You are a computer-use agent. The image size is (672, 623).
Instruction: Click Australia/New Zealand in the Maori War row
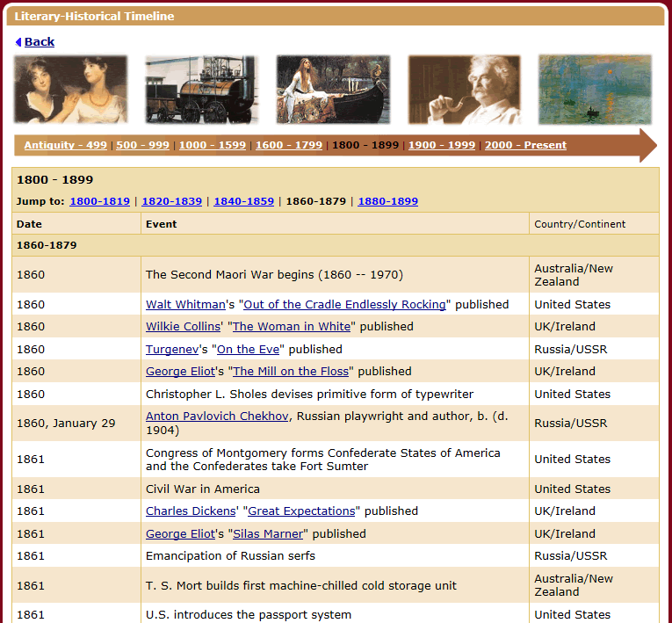[x=574, y=275]
